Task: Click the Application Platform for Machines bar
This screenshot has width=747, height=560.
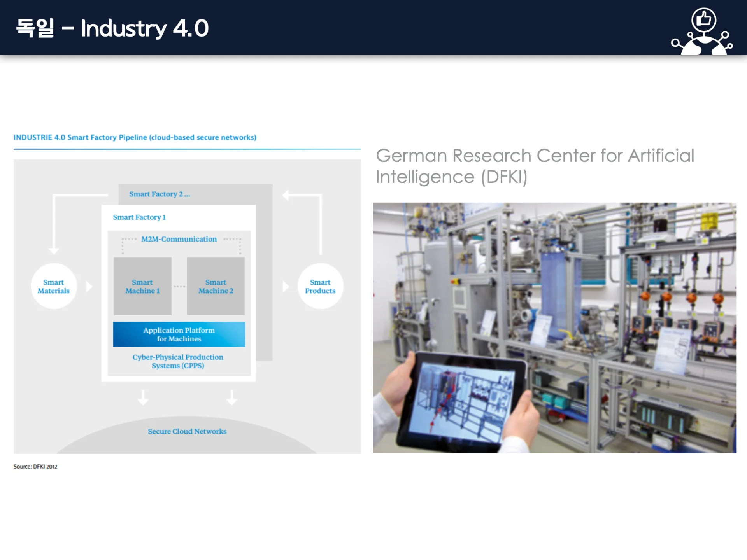Action: pyautogui.click(x=179, y=334)
